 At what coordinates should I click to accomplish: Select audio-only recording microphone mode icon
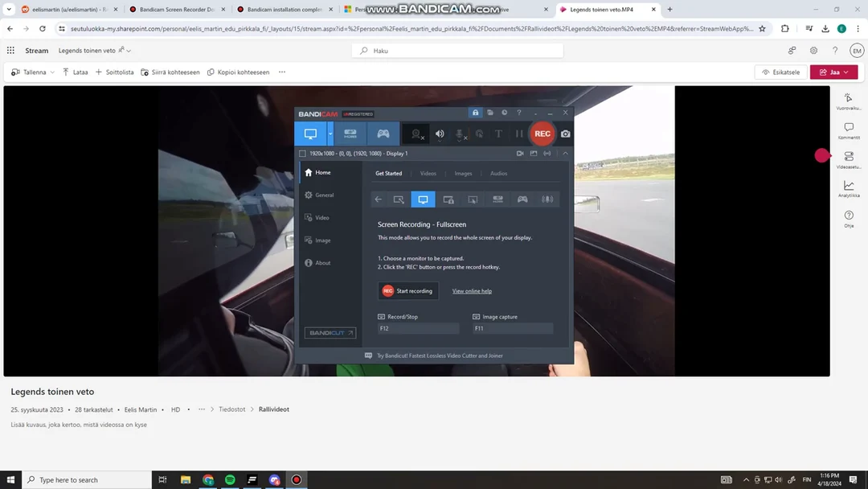click(x=547, y=199)
